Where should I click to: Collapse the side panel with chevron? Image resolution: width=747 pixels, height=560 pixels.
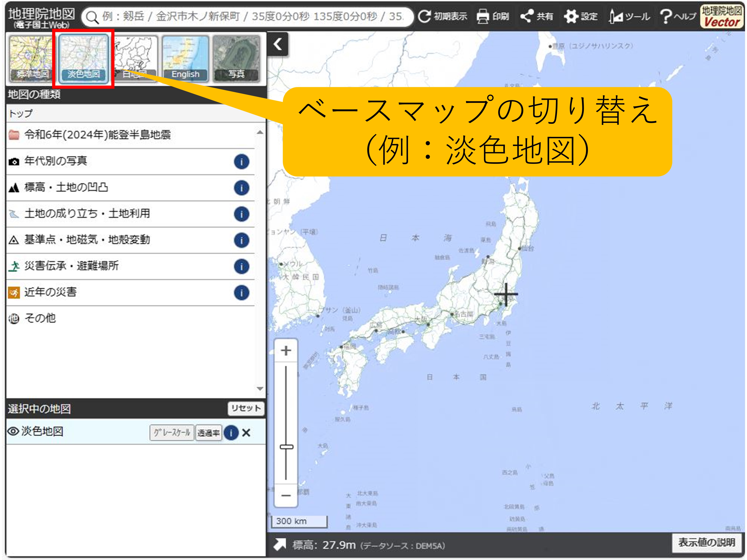coord(278,44)
